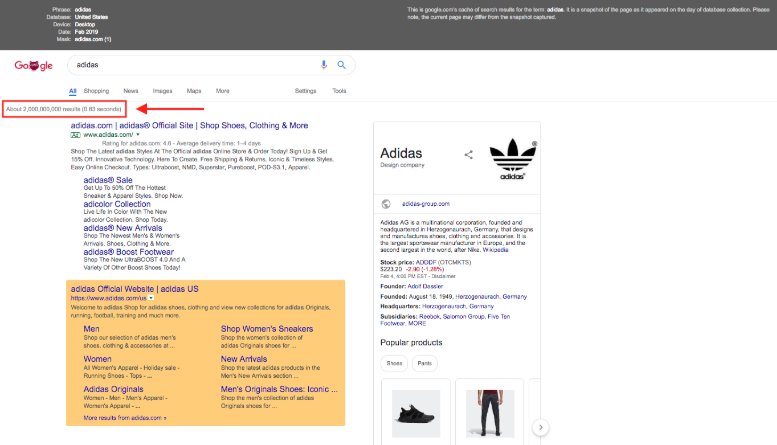Open adicolor Collection sitelink
The height and width of the screenshot is (445, 777).
click(117, 204)
